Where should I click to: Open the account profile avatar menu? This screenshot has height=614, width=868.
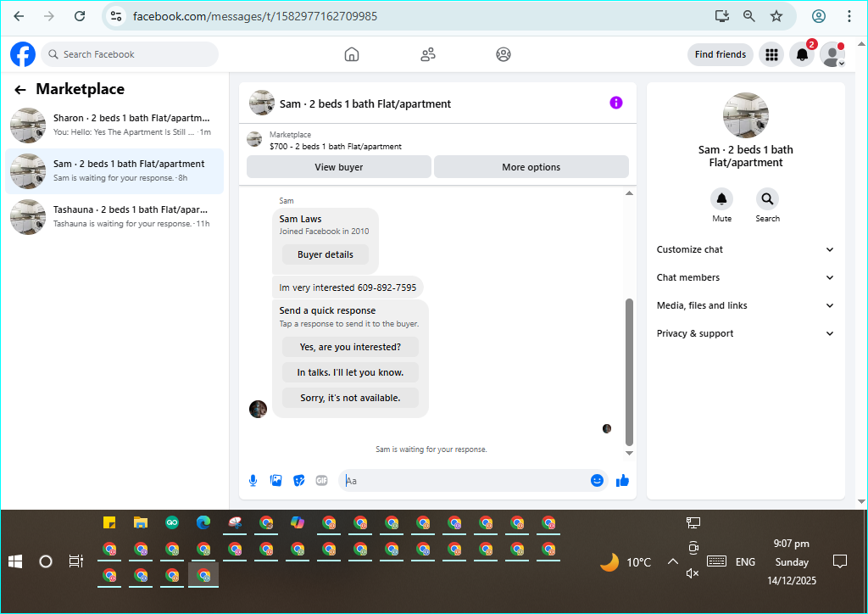pyautogui.click(x=832, y=54)
